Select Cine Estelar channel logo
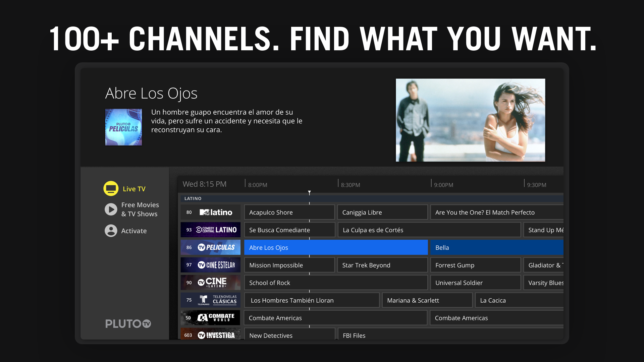Image resolution: width=644 pixels, height=362 pixels. (216, 265)
